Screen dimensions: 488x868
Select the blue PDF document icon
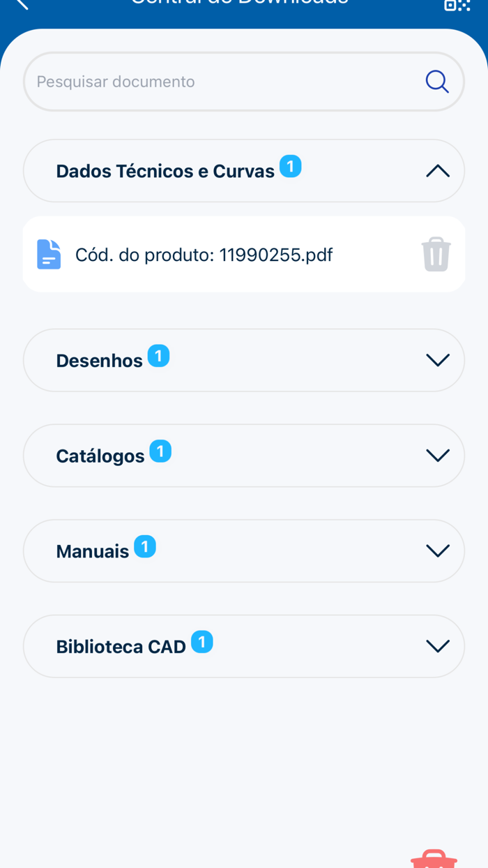[48, 254]
